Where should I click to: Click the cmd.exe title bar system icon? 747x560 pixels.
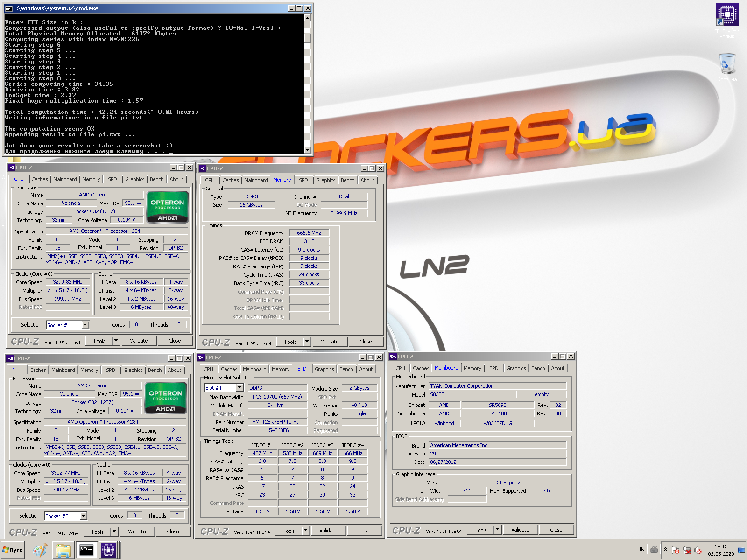[8, 8]
